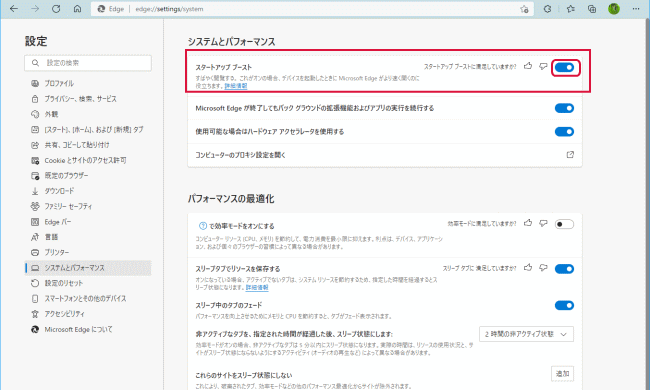Toggle ハードウェア アクセラレータ switch
The height and width of the screenshot is (390, 650).
click(x=564, y=132)
